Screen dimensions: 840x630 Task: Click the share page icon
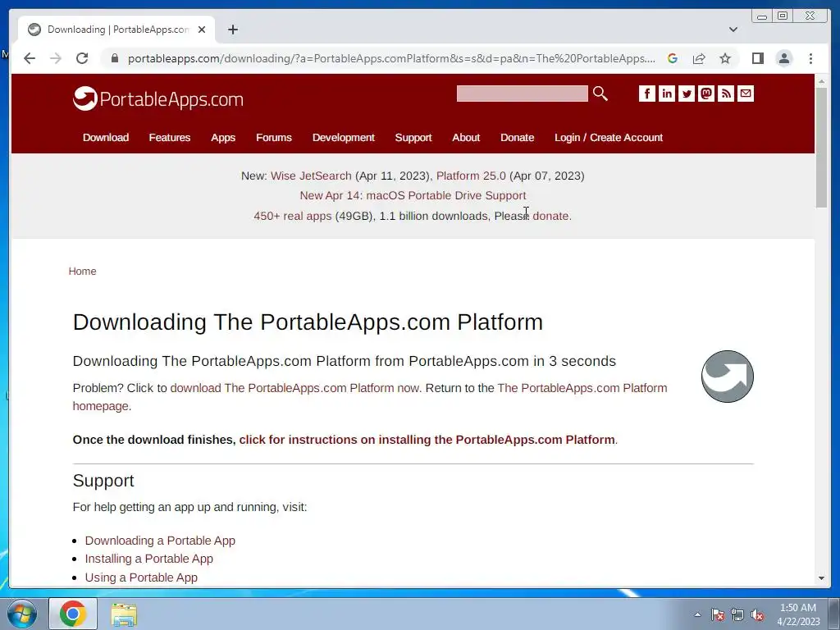(x=699, y=58)
